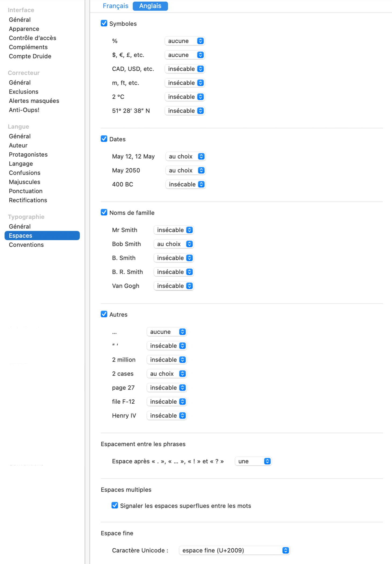
Task: Change the Van Gogh spacing dropdown
Action: [174, 286]
